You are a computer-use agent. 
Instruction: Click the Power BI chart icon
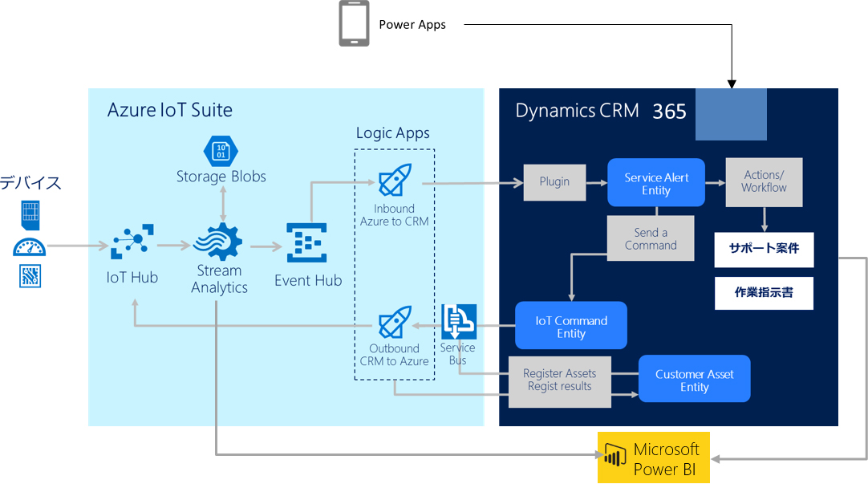[x=615, y=456]
